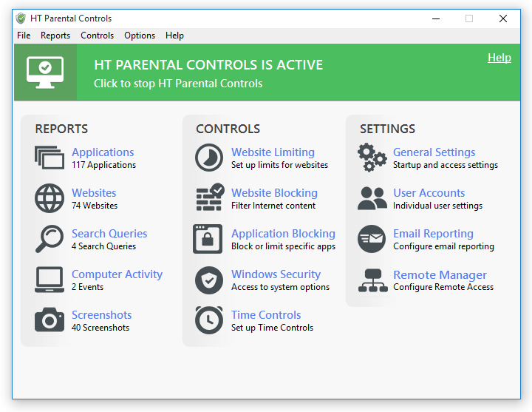Open Website Blocking controls link
Screen dimensions: 532x412
pyautogui.click(x=274, y=193)
